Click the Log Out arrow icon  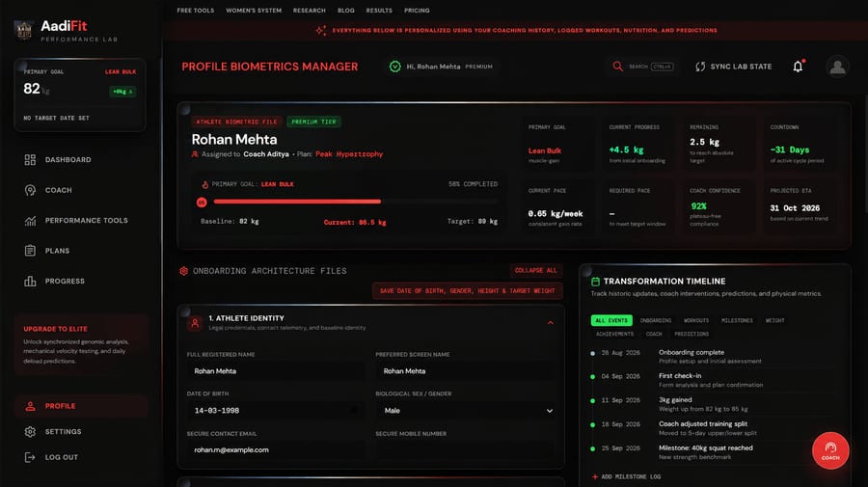[30, 457]
